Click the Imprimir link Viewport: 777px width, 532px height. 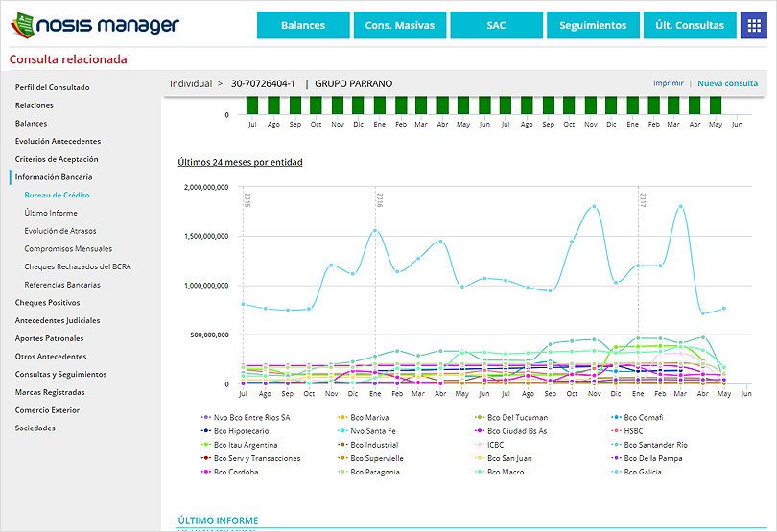click(668, 83)
